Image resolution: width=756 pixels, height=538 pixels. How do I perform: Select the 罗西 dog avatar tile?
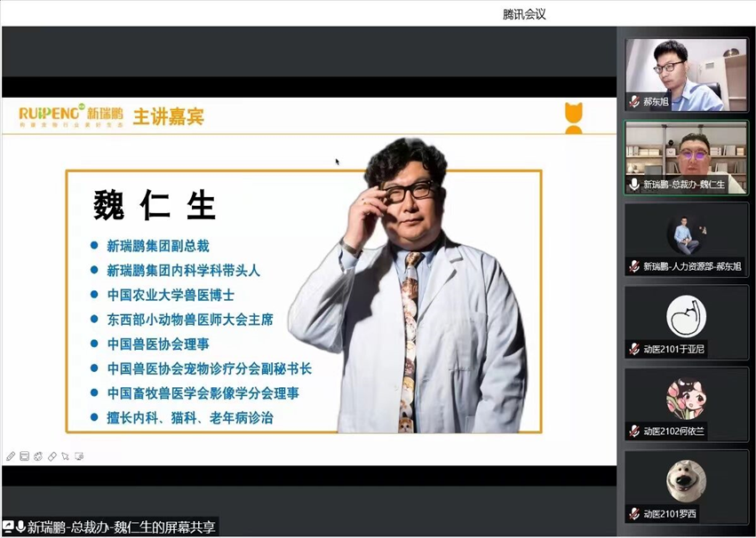[x=686, y=487]
